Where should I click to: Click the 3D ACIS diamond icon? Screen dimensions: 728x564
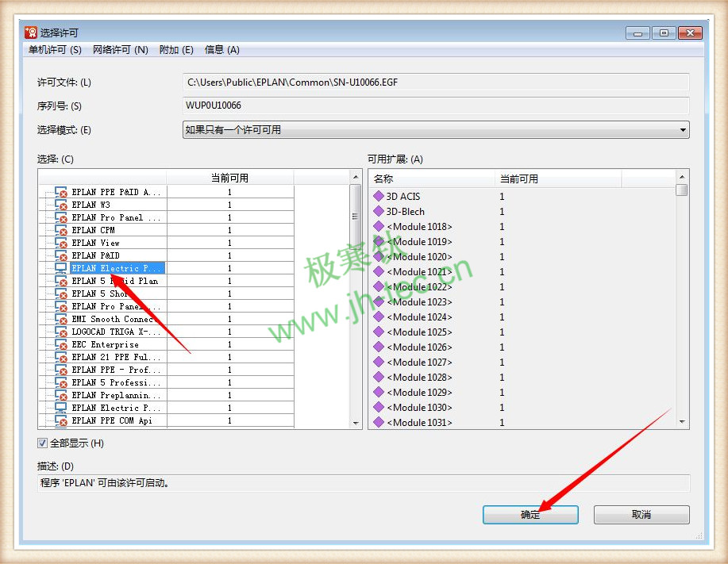pos(379,196)
